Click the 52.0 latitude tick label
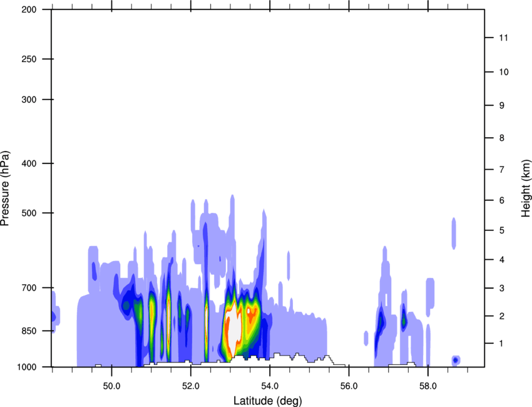Image resolution: width=532 pixels, height=407 pixels. pos(191,386)
